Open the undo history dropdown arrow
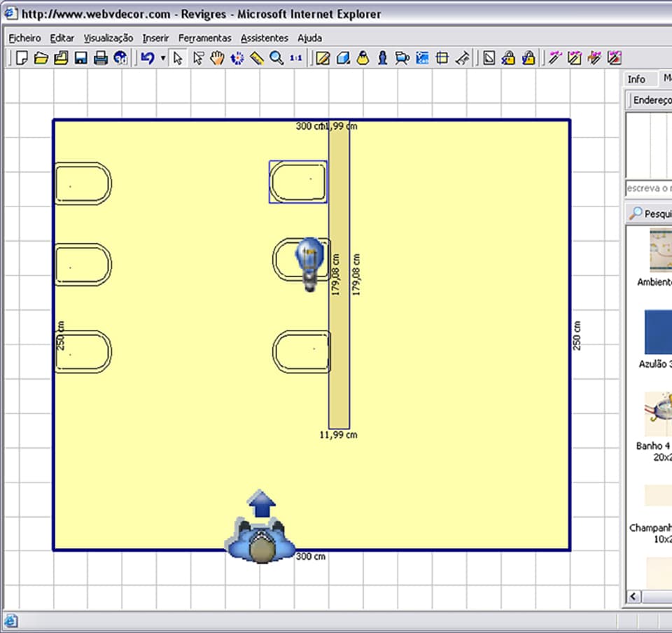The image size is (672, 633). point(162,58)
